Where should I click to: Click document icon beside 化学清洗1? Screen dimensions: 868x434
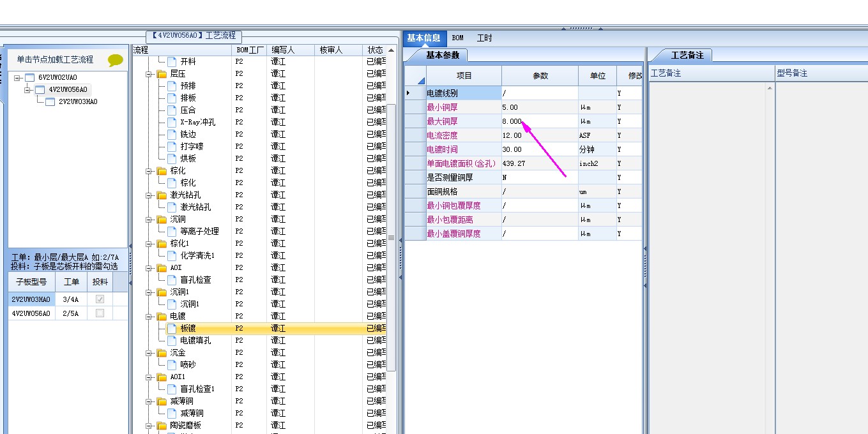[x=172, y=256]
